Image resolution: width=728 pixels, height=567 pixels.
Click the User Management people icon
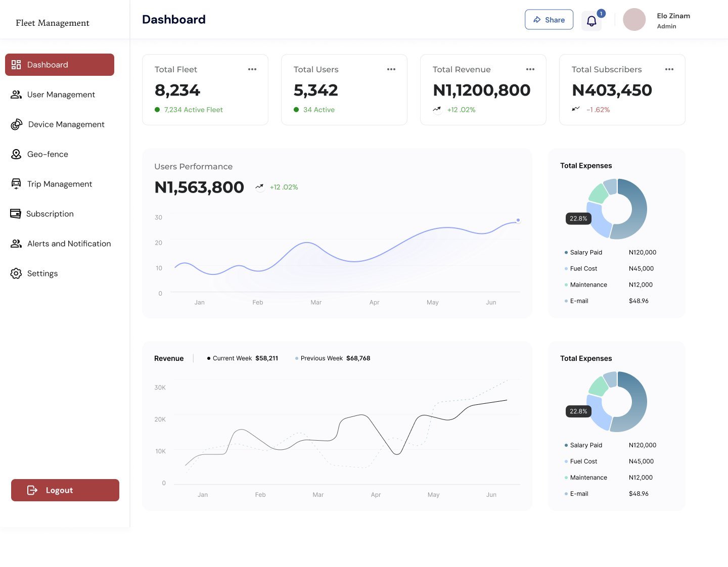coord(16,94)
